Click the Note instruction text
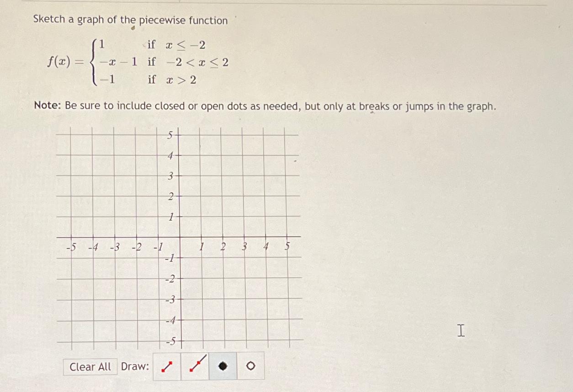573x392 pixels. pyautogui.click(x=265, y=106)
